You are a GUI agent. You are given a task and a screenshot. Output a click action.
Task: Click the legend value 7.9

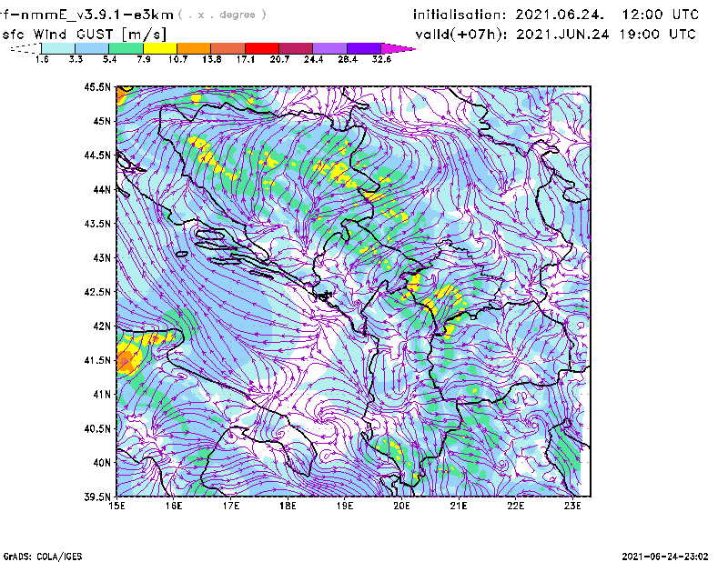pos(144,59)
